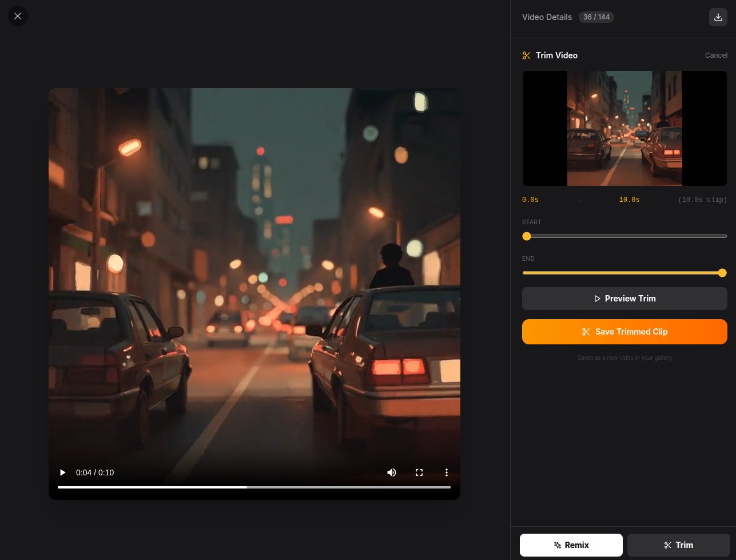Click the 10.0s end time value
Image resolution: width=736 pixels, height=560 pixels.
pyautogui.click(x=629, y=200)
